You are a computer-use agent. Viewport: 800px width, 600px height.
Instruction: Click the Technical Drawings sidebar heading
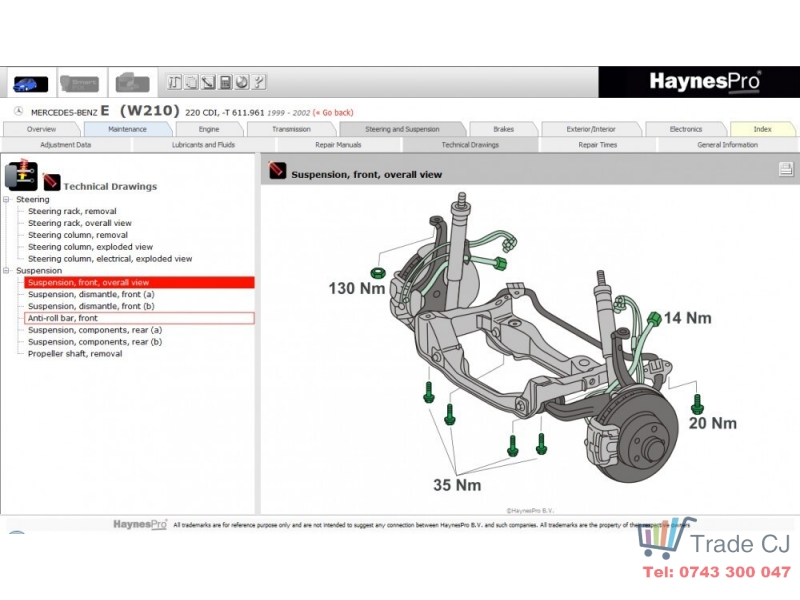tap(110, 187)
